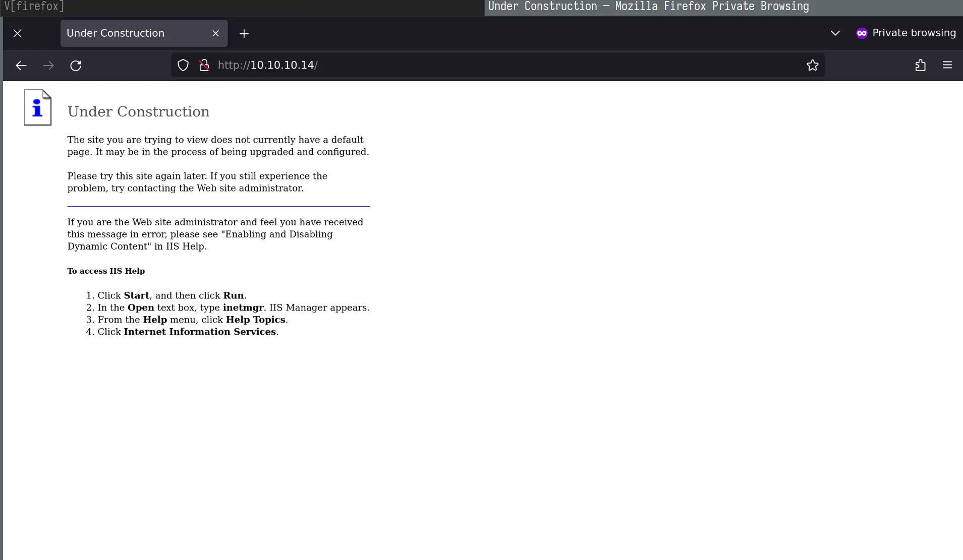Viewport: 963px width, 560px height.
Task: Select the V[firefox] window label
Action: coord(34,7)
